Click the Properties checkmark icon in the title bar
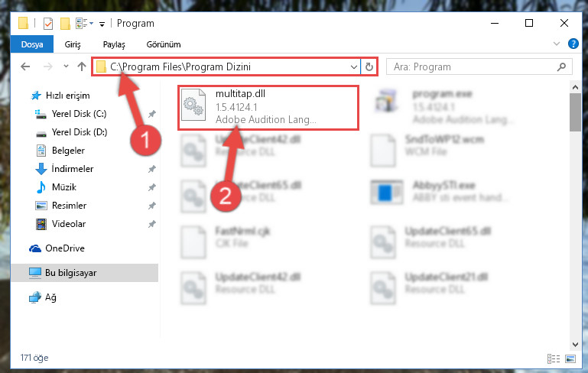 pos(48,24)
